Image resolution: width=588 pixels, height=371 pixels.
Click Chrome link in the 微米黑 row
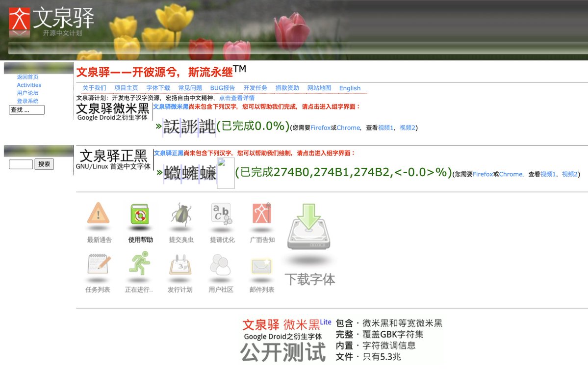(348, 128)
